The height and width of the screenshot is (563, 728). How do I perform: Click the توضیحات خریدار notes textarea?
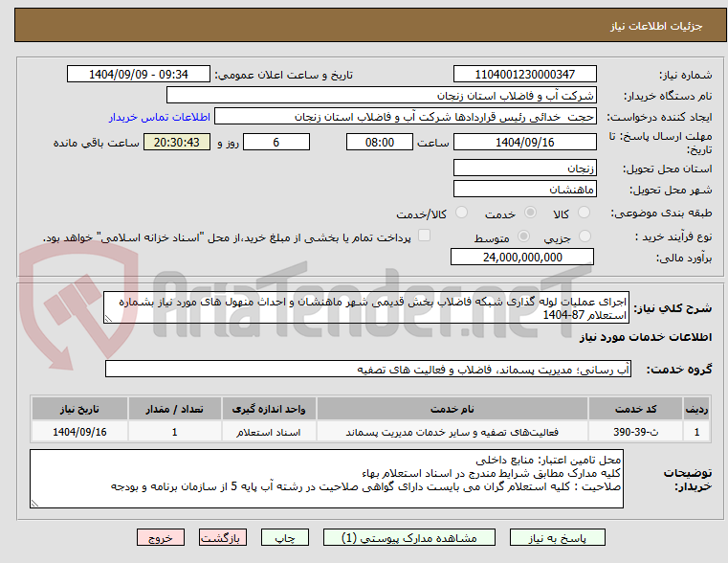(326, 479)
